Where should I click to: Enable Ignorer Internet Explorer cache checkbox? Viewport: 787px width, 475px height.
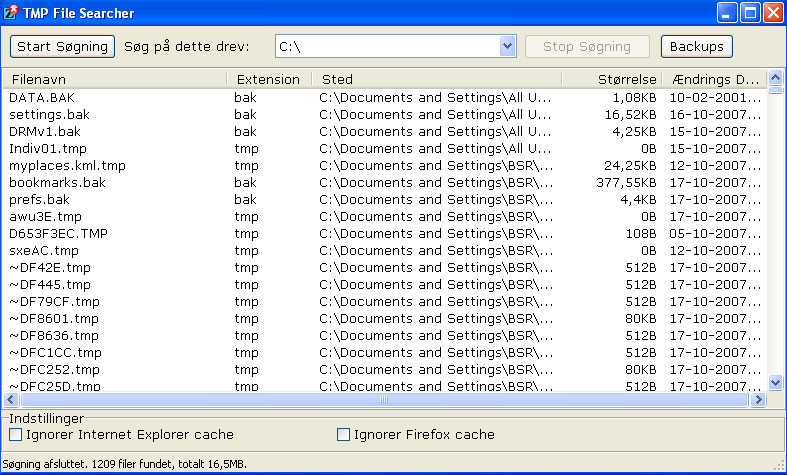tap(15, 435)
